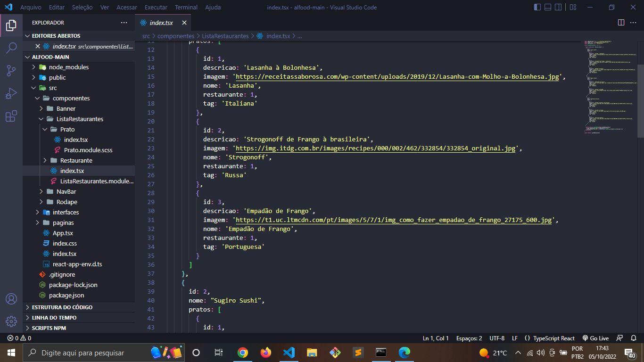644x362 pixels.
Task: Toggle the bottom panel layout icon
Action: 548,7
